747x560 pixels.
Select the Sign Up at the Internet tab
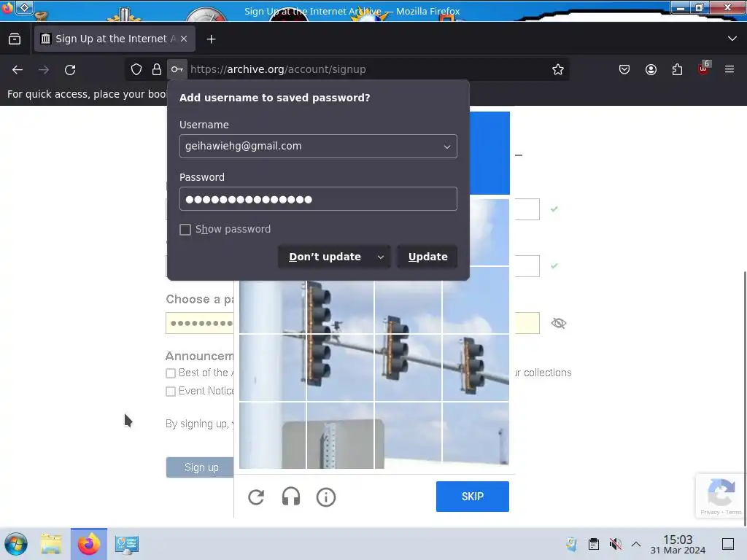[x=115, y=39]
